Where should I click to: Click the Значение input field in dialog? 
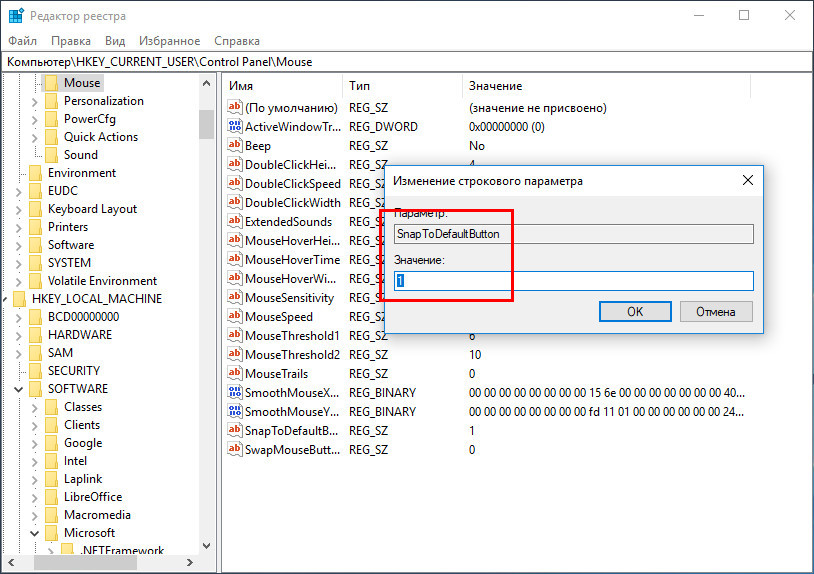tap(574, 281)
